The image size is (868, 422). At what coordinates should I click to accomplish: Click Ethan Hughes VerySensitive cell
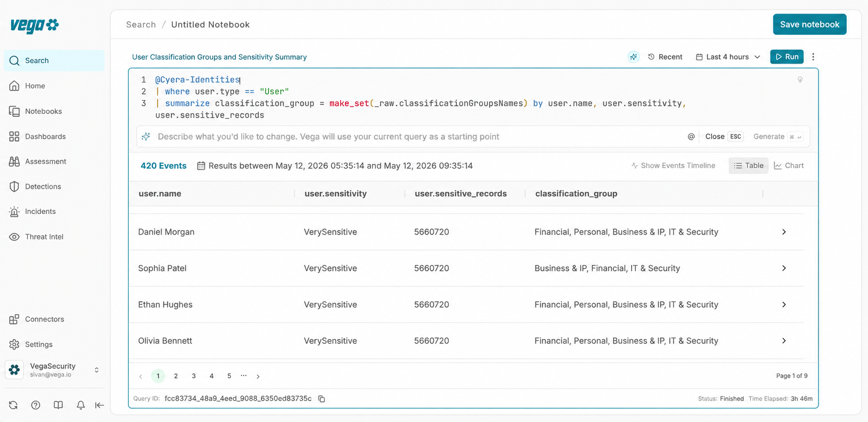(x=331, y=305)
